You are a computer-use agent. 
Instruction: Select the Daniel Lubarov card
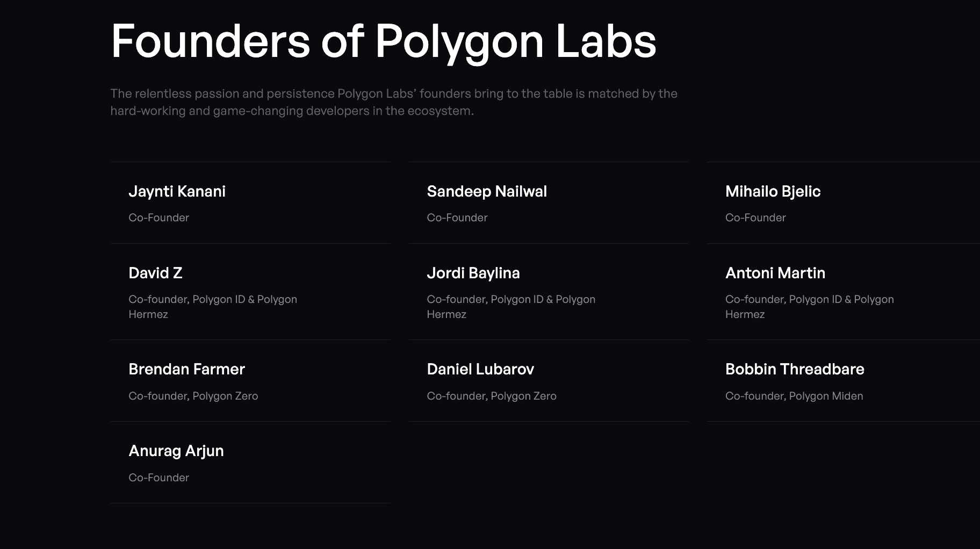point(549,381)
